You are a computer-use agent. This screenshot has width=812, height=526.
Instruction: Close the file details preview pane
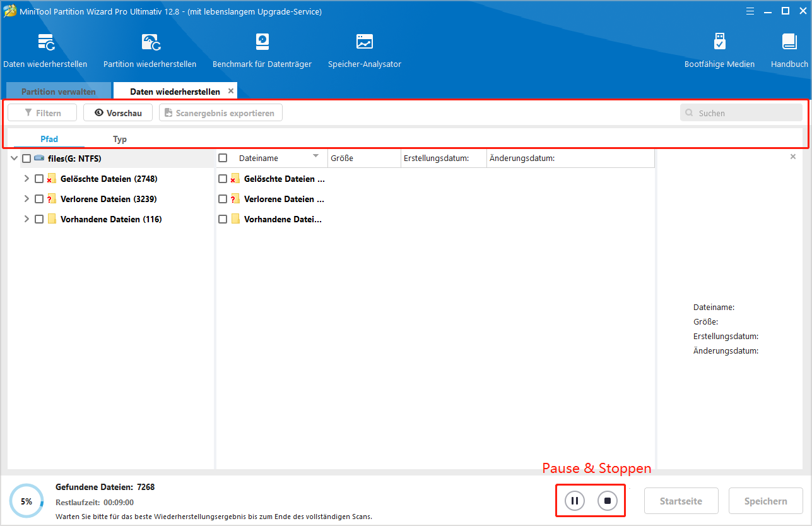(x=793, y=157)
